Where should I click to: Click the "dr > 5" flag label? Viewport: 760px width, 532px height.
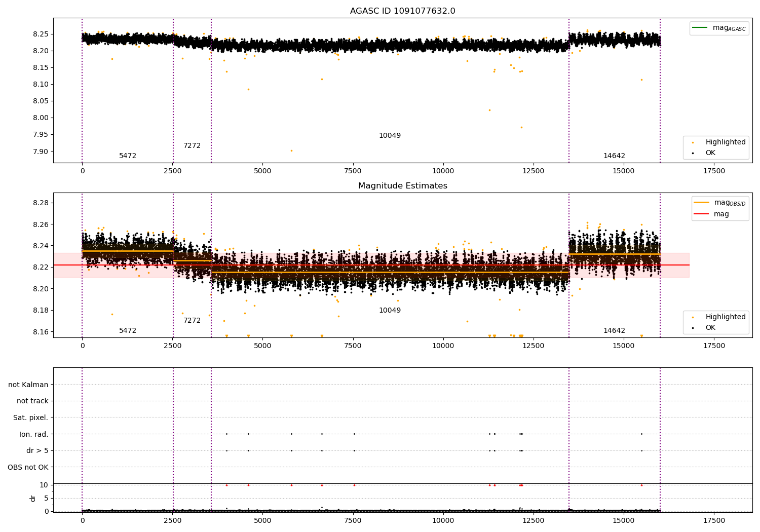tap(37, 451)
